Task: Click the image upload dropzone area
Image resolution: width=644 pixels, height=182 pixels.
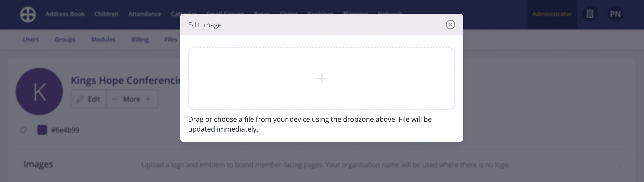Action: tap(322, 79)
